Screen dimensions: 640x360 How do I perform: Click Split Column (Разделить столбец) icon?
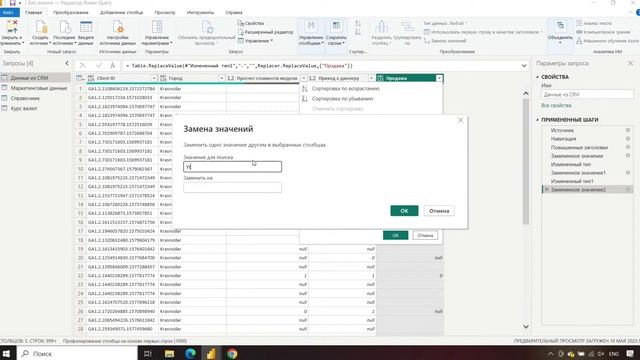(381, 27)
